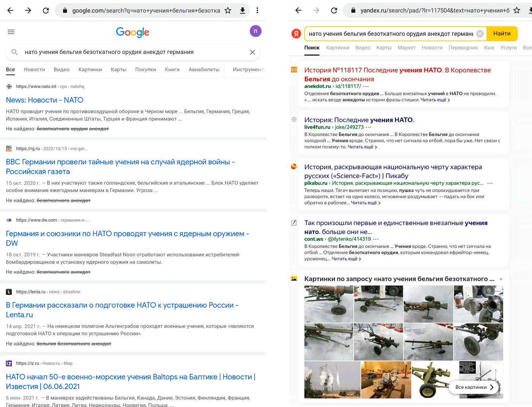Open the Lenta.ru result about устрашению России
The image size is (532, 407).
(122, 310)
